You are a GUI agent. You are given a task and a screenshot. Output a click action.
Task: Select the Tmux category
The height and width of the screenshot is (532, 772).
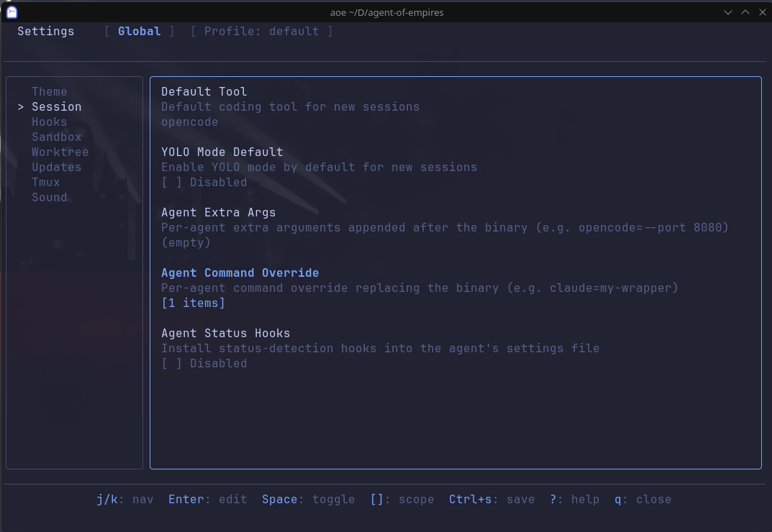[45, 182]
